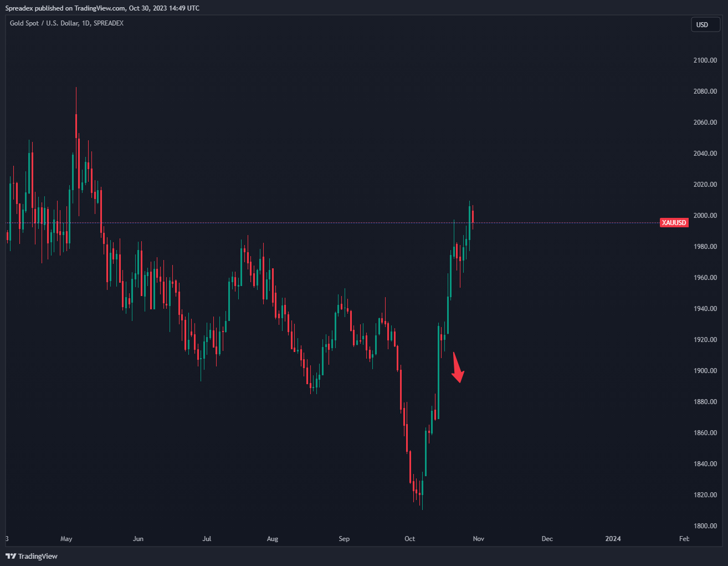Viewport: 728px width, 566px height.
Task: Click the 2024 label on time axis
Action: [613, 538]
